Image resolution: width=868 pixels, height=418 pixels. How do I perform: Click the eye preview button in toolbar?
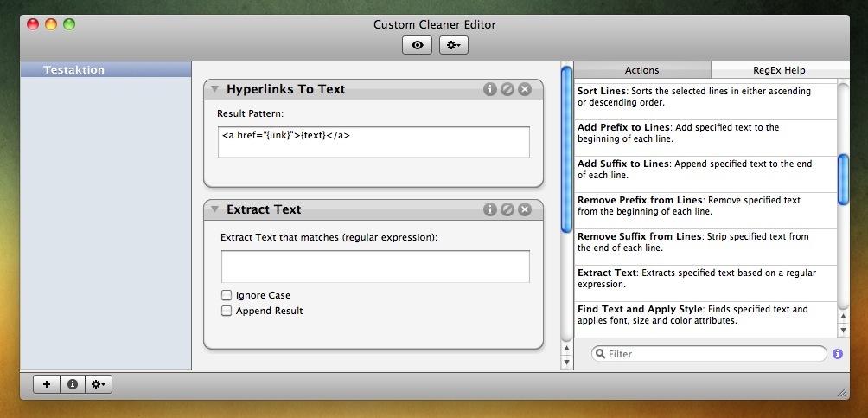pyautogui.click(x=417, y=45)
